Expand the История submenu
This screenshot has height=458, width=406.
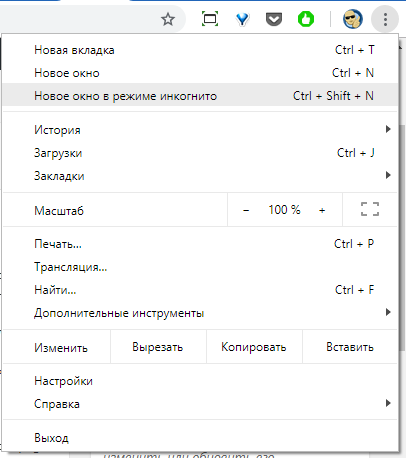pyautogui.click(x=200, y=130)
